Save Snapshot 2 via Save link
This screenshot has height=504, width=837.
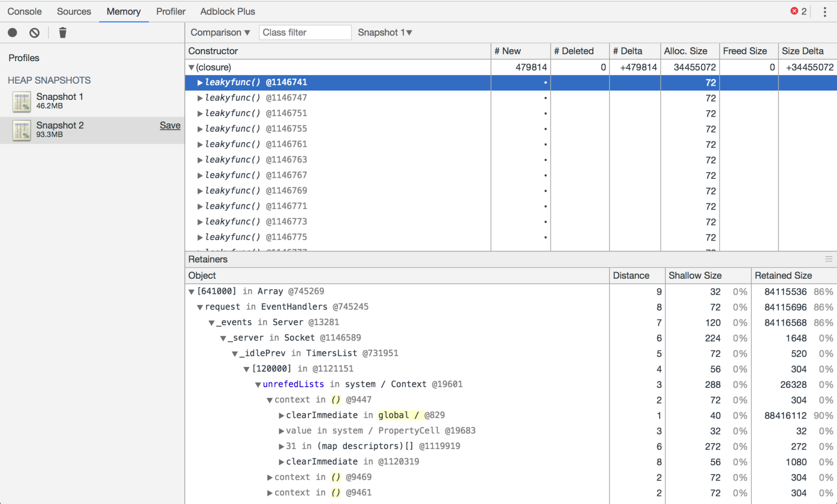coord(170,125)
